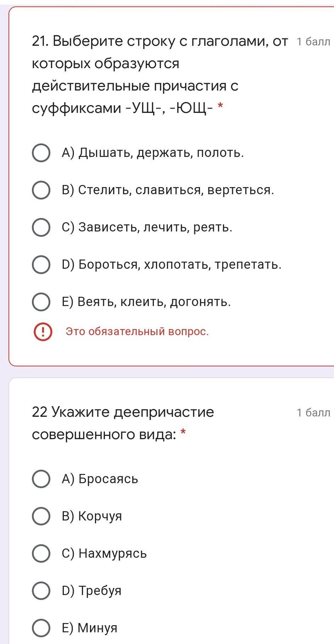
Task: Choose option E) Веять, клеить, догонять
Action: (41, 302)
